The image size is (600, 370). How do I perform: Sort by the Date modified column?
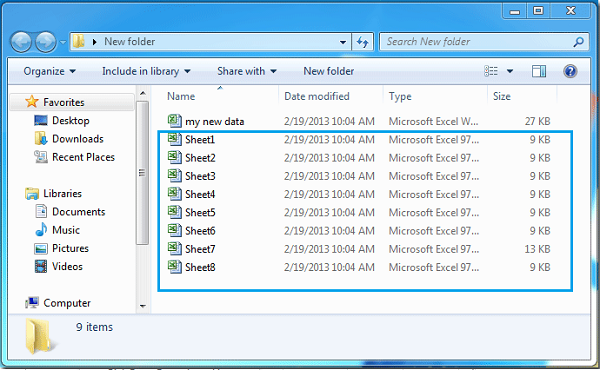pyautogui.click(x=317, y=96)
